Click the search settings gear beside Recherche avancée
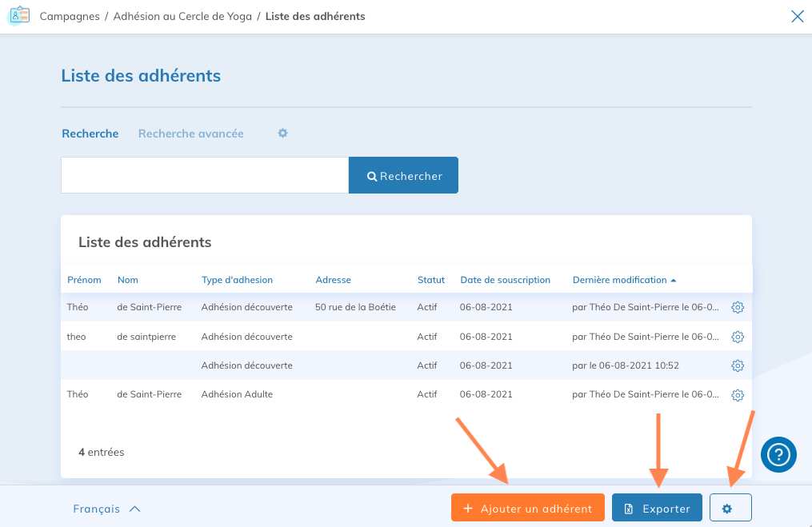This screenshot has height=527, width=812. pyautogui.click(x=282, y=134)
